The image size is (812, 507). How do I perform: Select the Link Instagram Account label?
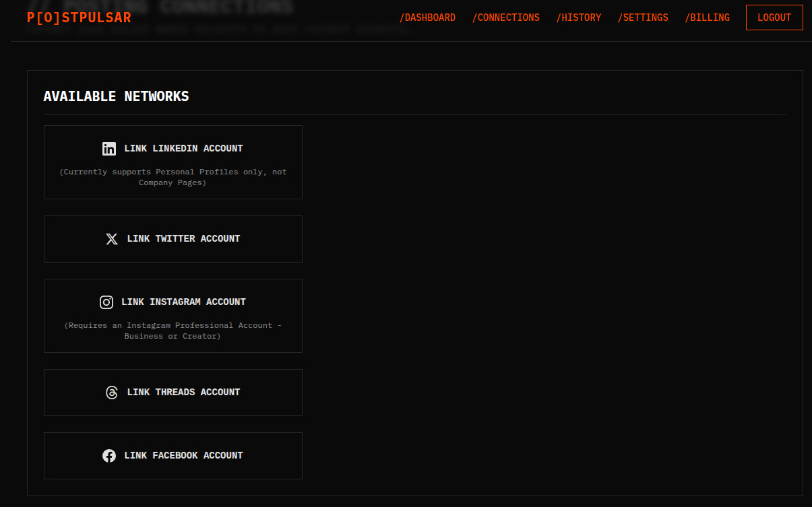(183, 302)
